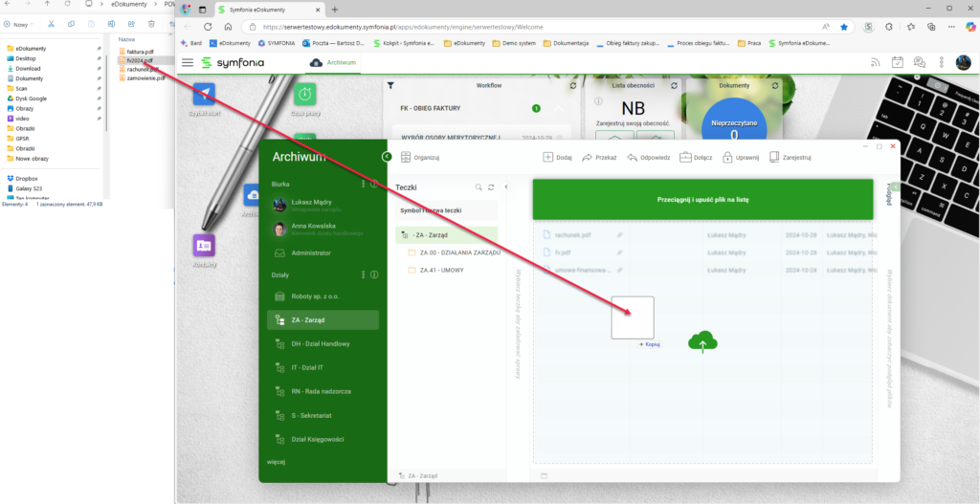
Task: Click the search magnifier in Teczki panel
Action: click(479, 186)
